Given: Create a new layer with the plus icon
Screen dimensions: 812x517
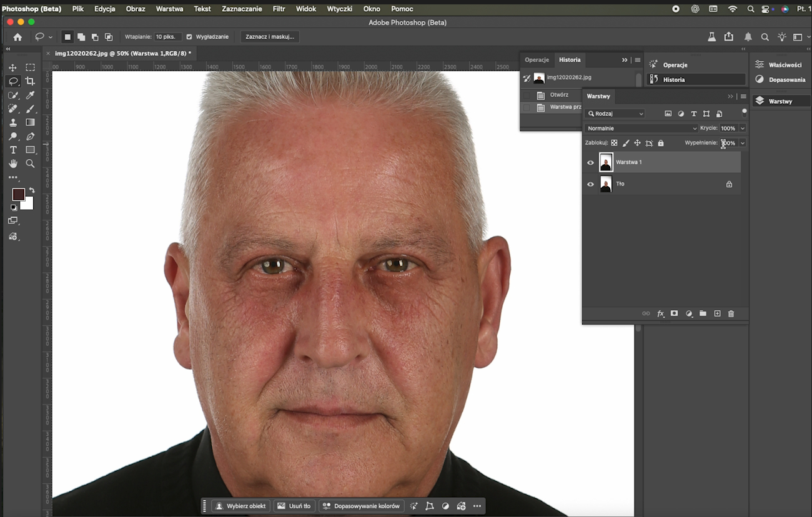Looking at the screenshot, I should click(x=717, y=313).
